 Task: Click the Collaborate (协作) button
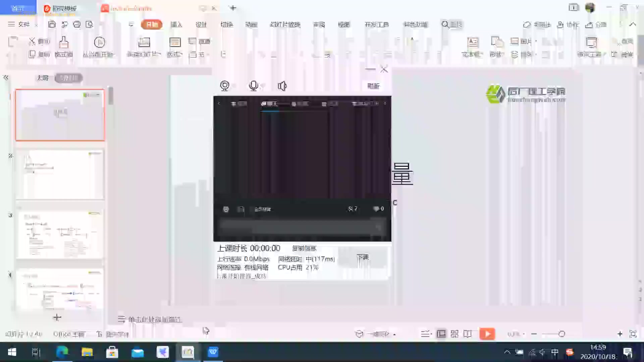click(x=568, y=24)
